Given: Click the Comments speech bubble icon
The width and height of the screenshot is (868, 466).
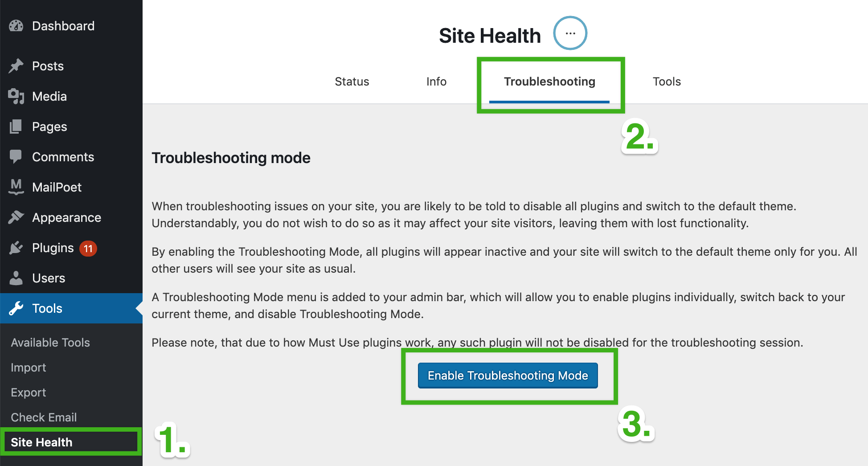Looking at the screenshot, I should coord(16,157).
